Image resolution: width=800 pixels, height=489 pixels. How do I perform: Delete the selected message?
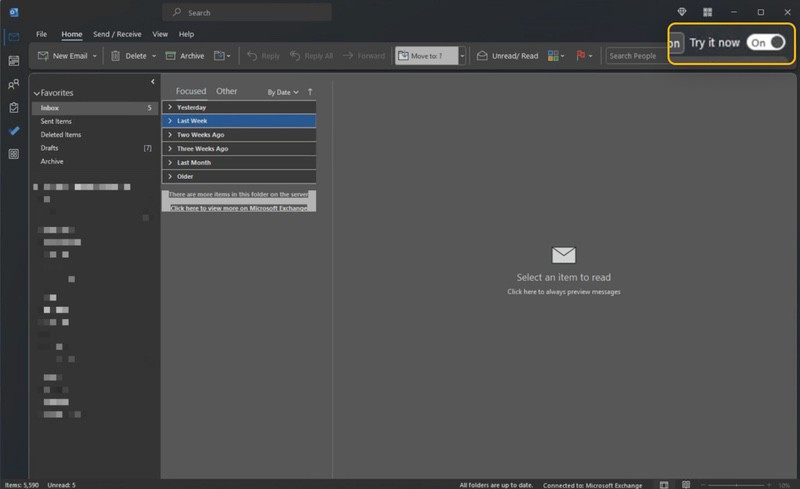(129, 56)
